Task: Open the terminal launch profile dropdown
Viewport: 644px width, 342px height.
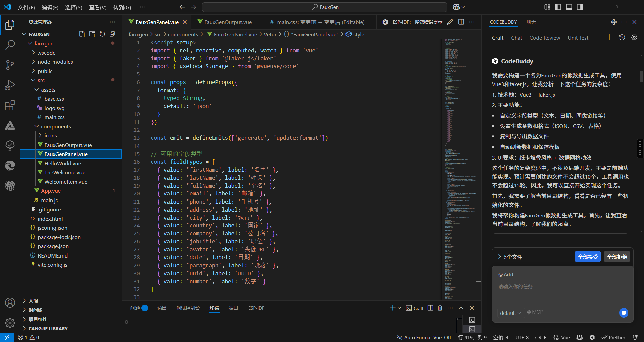Action: click(399, 308)
